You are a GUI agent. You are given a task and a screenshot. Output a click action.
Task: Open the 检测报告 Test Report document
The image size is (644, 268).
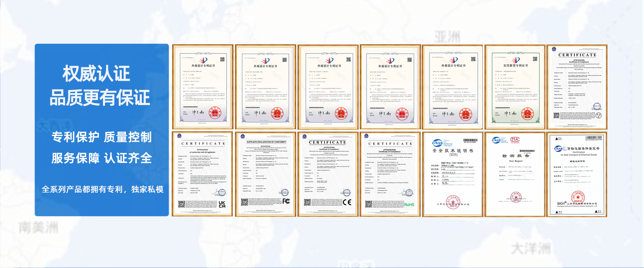click(515, 174)
